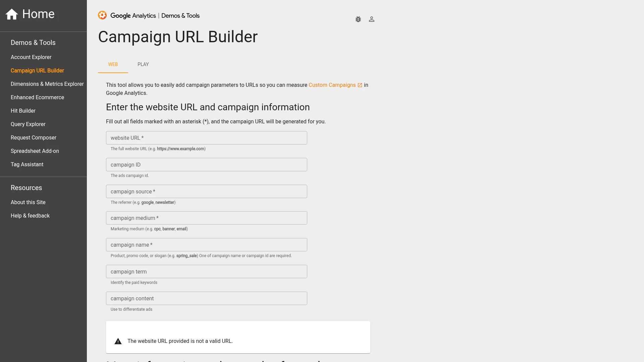This screenshot has height=362, width=644.
Task: Select the WEB tab
Action: pyautogui.click(x=113, y=64)
